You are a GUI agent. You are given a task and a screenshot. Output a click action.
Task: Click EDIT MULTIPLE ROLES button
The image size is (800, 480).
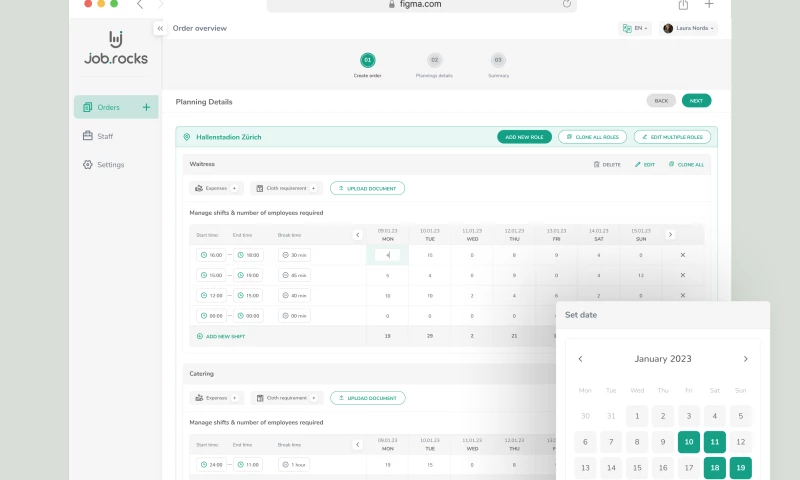point(672,137)
